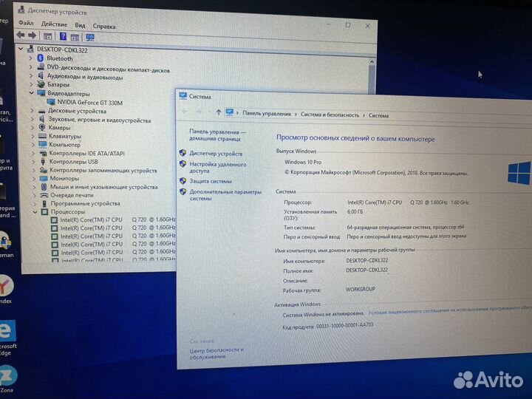Screen dimensions: 532x399
Task: Collapse the Видеоадаптеры node
Action: point(32,92)
